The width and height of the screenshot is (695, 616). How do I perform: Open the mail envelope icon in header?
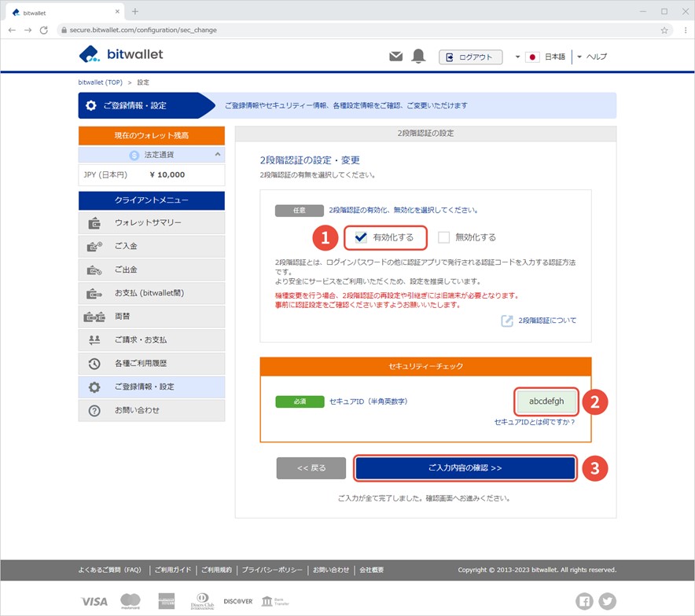click(396, 57)
